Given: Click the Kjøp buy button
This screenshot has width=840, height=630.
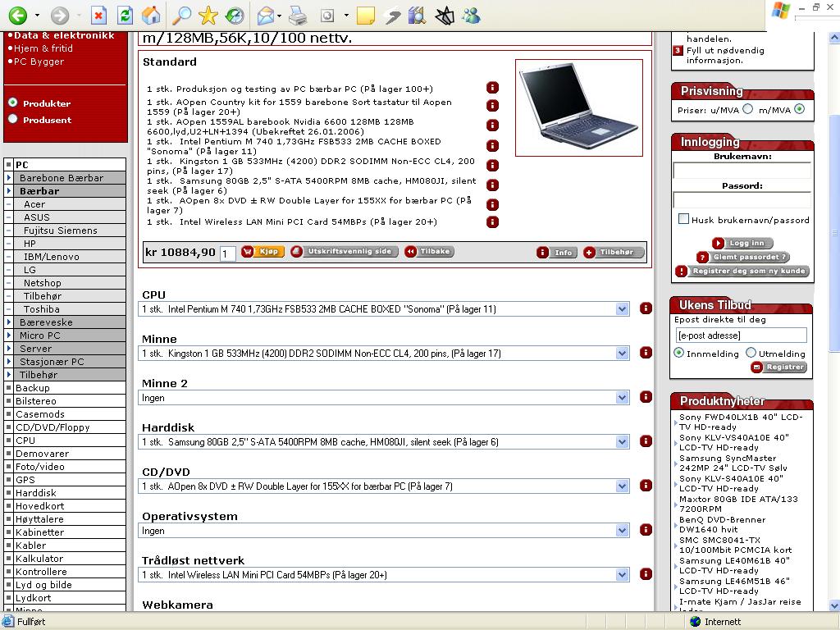Looking at the screenshot, I should pyautogui.click(x=262, y=251).
